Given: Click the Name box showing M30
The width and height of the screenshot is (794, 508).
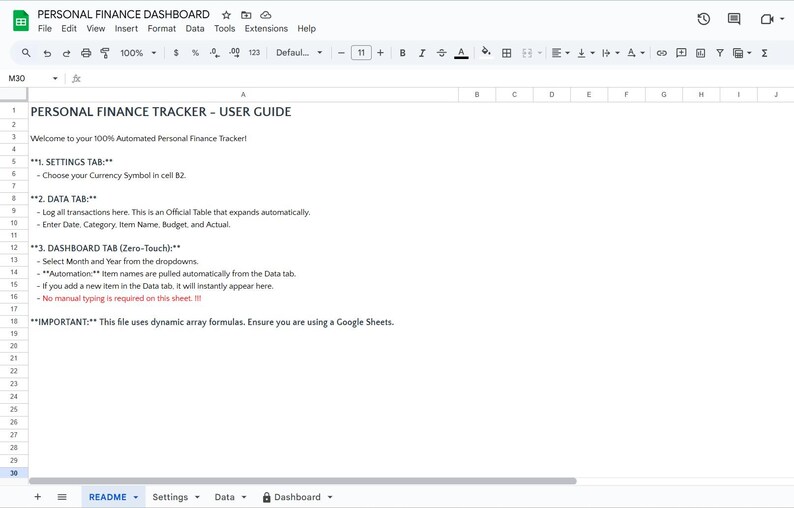Looking at the screenshot, I should 32,78.
